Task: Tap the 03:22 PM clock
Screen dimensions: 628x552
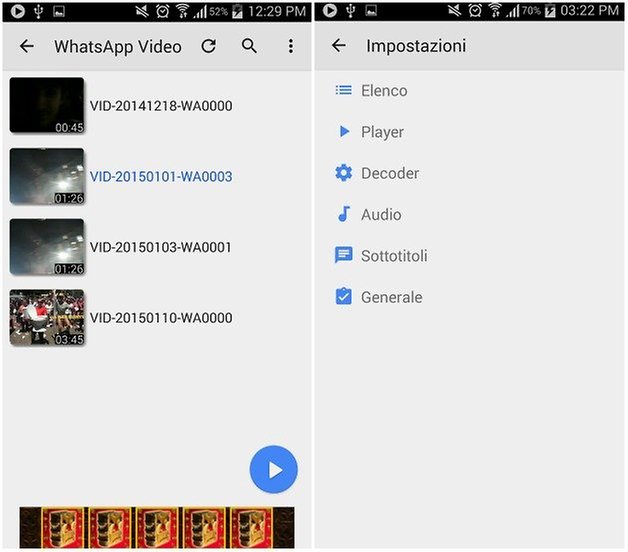Action: pyautogui.click(x=590, y=11)
